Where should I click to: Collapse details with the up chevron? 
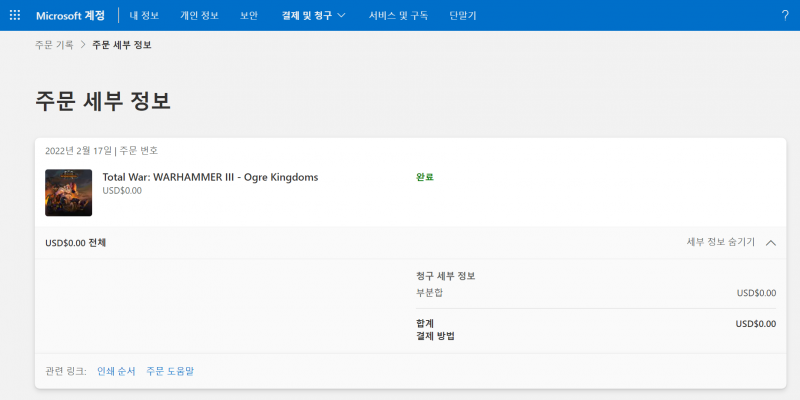[x=771, y=243]
